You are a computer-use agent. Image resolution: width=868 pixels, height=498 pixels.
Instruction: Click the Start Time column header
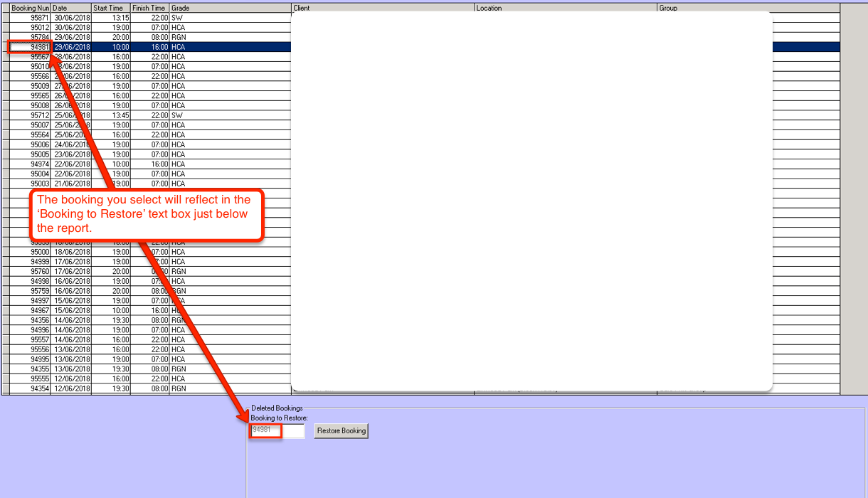click(110, 8)
